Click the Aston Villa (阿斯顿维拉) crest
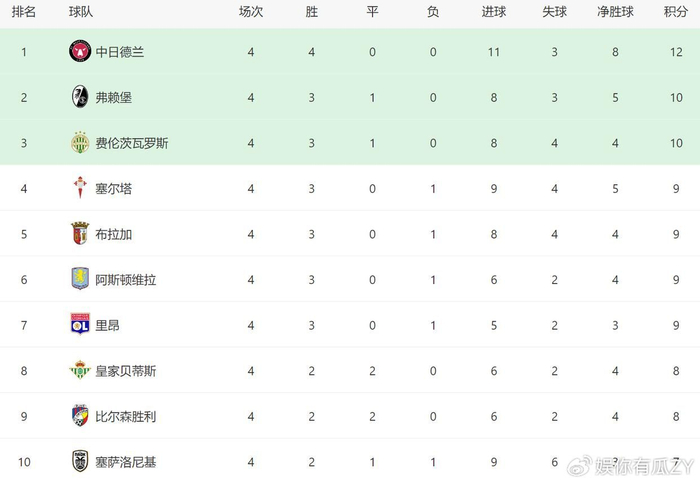The width and height of the screenshot is (700, 483). pos(80,279)
